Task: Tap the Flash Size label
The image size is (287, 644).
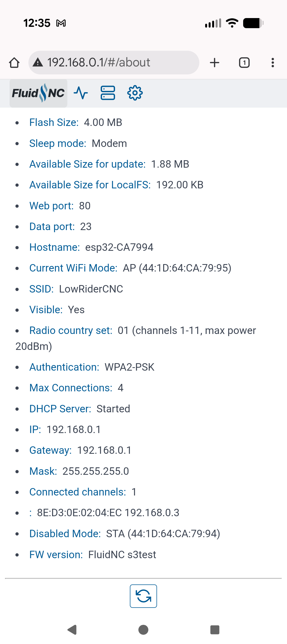Action: coord(54,122)
